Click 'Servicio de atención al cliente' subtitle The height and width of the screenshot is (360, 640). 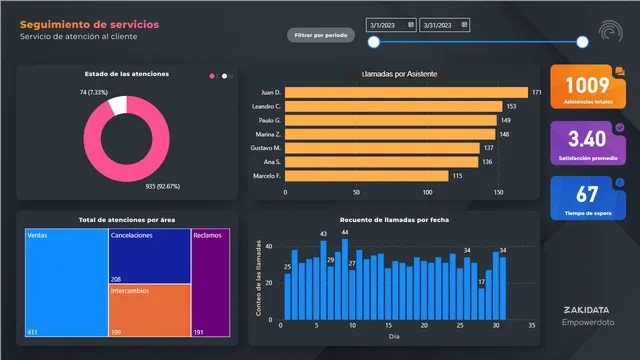[x=78, y=36]
